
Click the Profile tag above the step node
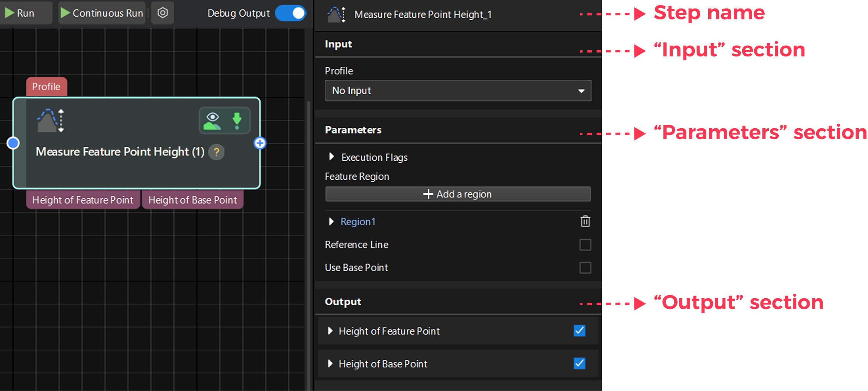46,86
